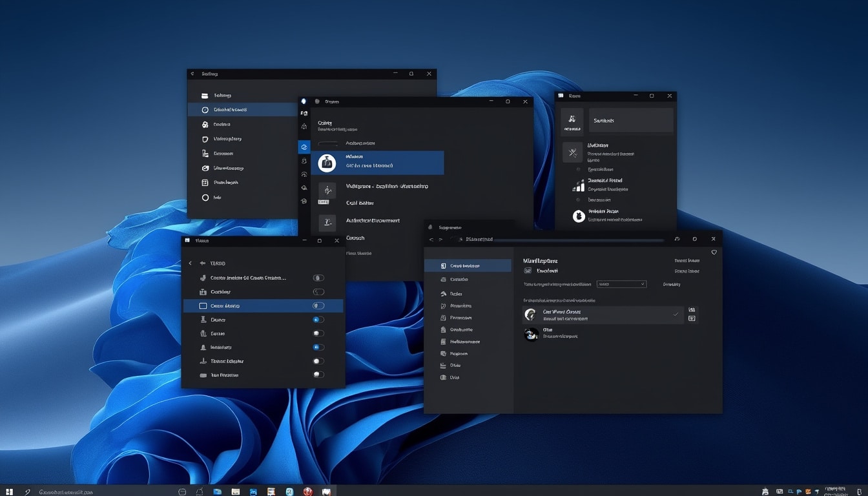
Task: Toggle the bottommost switch in the bottom-left window list
Action: pyautogui.click(x=318, y=375)
